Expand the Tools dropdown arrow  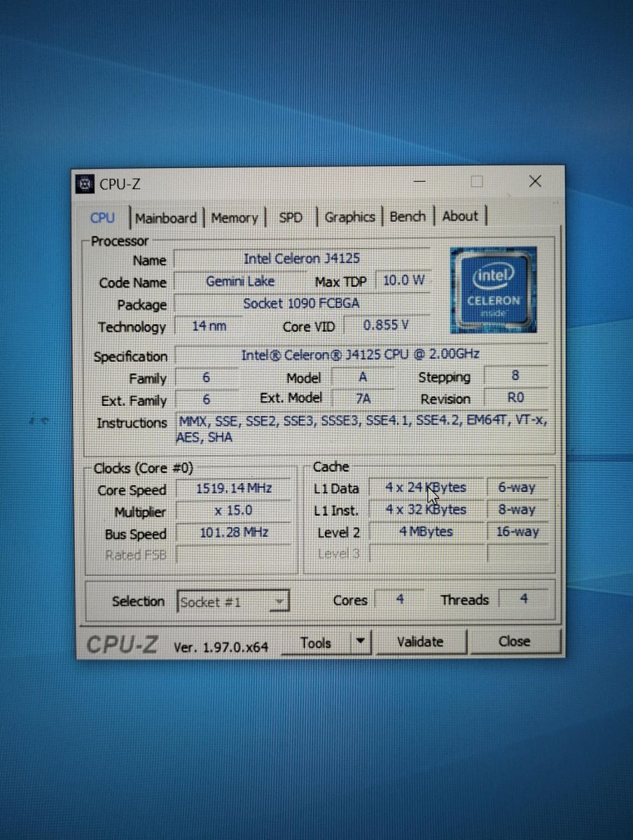pos(360,642)
